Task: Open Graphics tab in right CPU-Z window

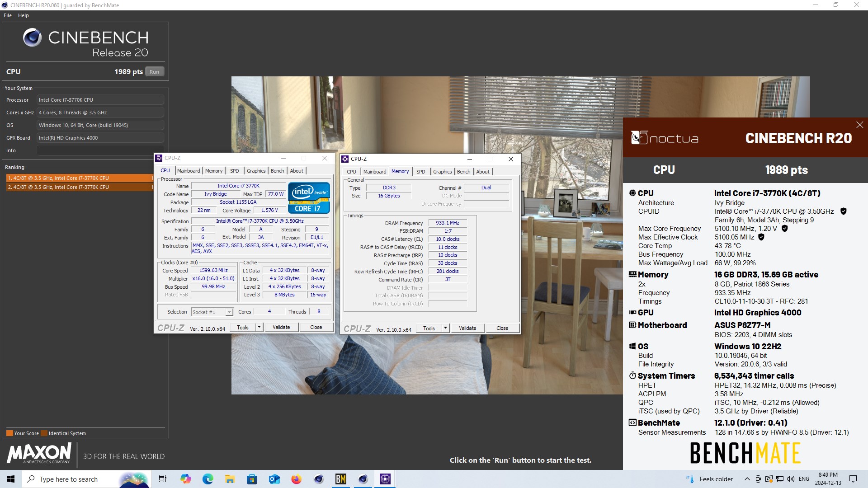Action: tap(442, 172)
